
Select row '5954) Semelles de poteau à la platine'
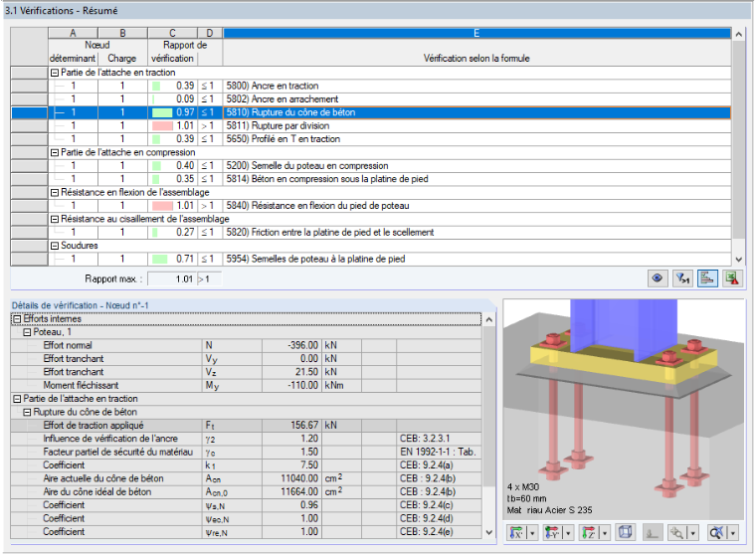371,259
